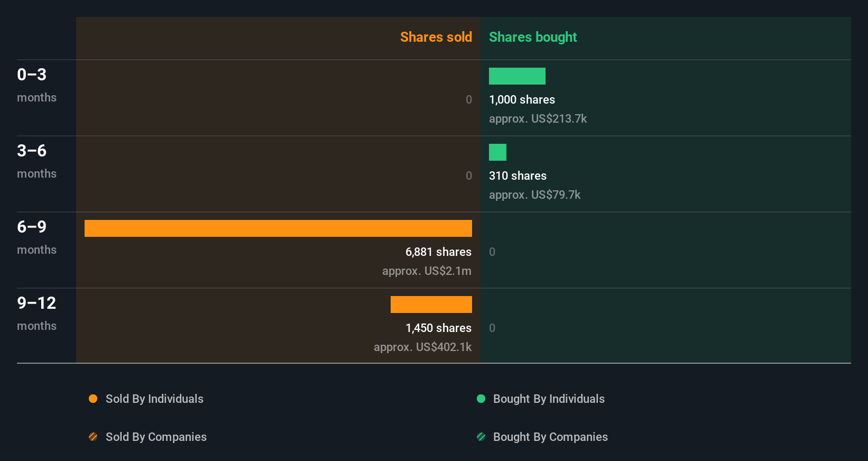This screenshot has height=461, width=868.
Task: Click the green 1,000 shares bought bar
Action: (x=517, y=76)
